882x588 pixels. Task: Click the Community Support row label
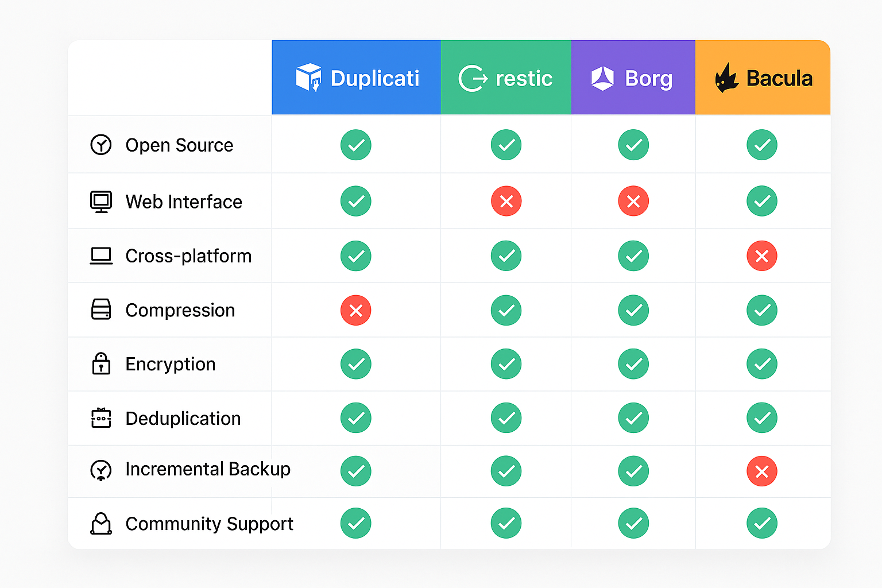209,524
